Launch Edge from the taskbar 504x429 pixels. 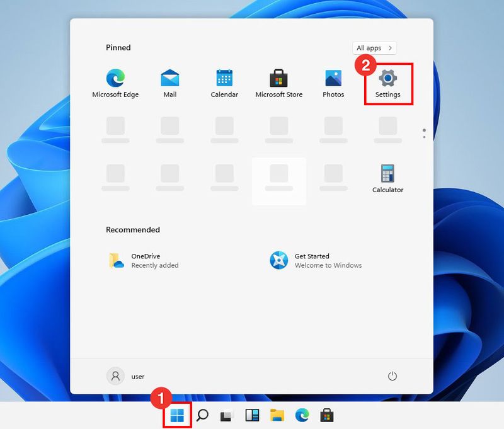(x=302, y=416)
